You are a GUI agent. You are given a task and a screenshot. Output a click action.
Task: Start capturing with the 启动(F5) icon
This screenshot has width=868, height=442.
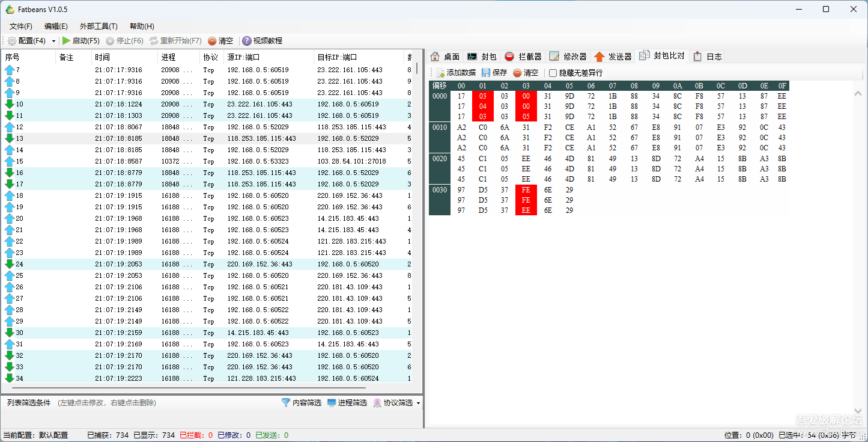[81, 41]
